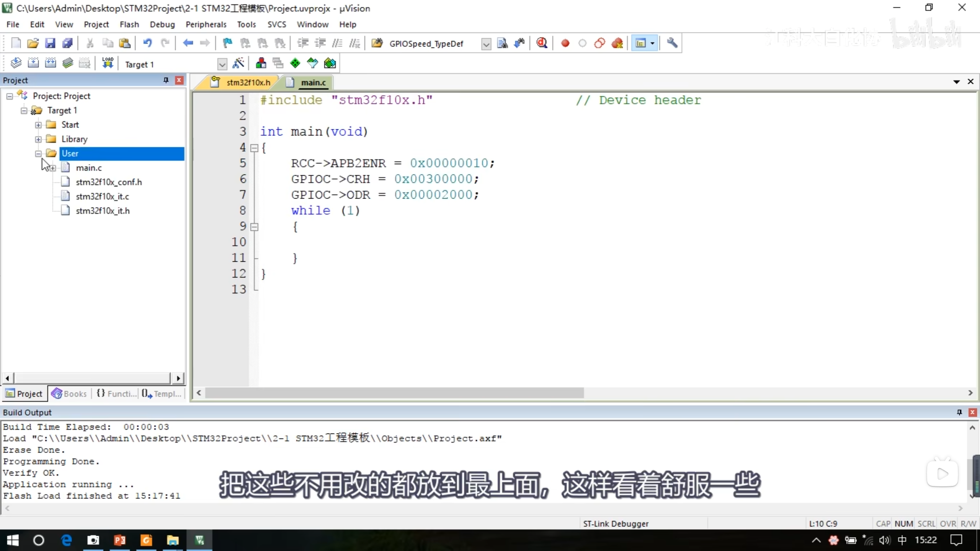Switch to stm32f10x.h tab
980x551 pixels.
point(248,82)
